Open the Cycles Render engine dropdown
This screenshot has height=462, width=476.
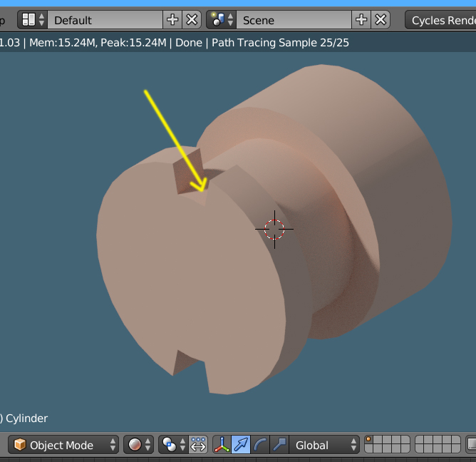click(x=441, y=20)
